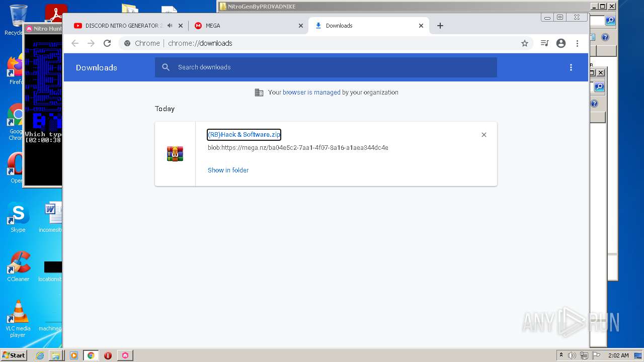Open the Chrome three-dot menu
Screen dimensions: 644x362
(x=577, y=43)
